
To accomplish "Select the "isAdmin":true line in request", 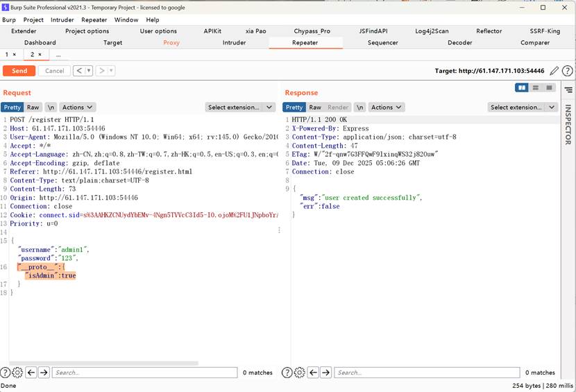I will click(x=51, y=275).
